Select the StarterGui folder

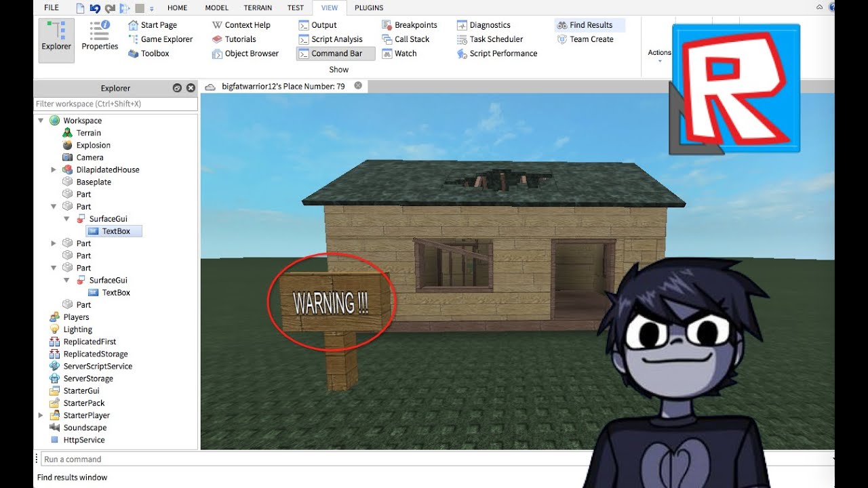click(x=75, y=390)
